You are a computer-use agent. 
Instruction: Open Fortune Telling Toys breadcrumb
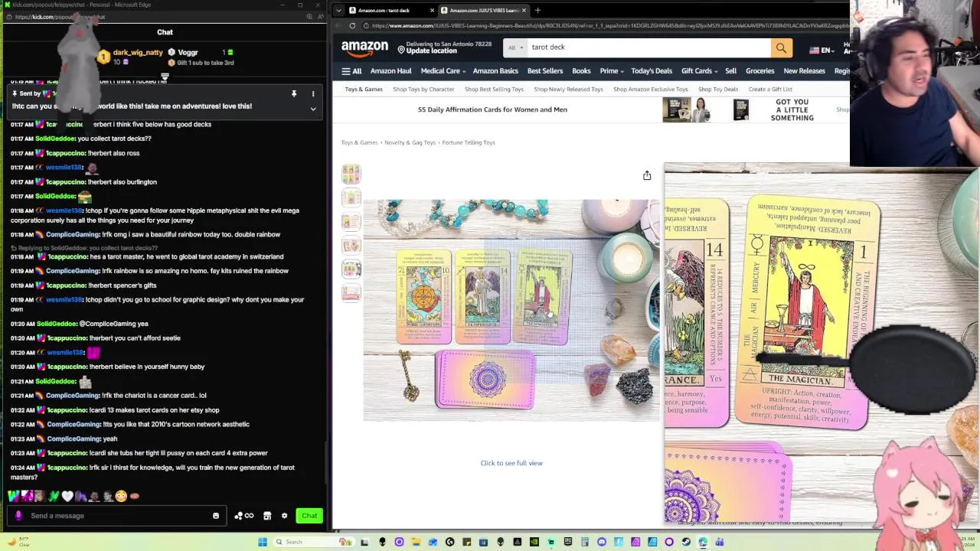(x=469, y=142)
